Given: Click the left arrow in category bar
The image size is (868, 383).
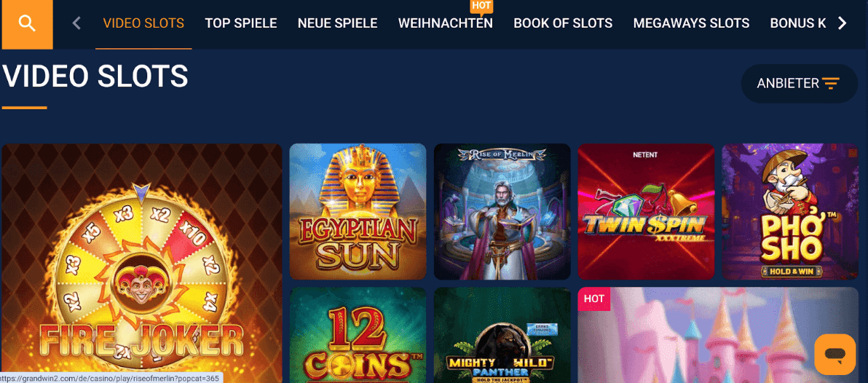Looking at the screenshot, I should 76,23.
